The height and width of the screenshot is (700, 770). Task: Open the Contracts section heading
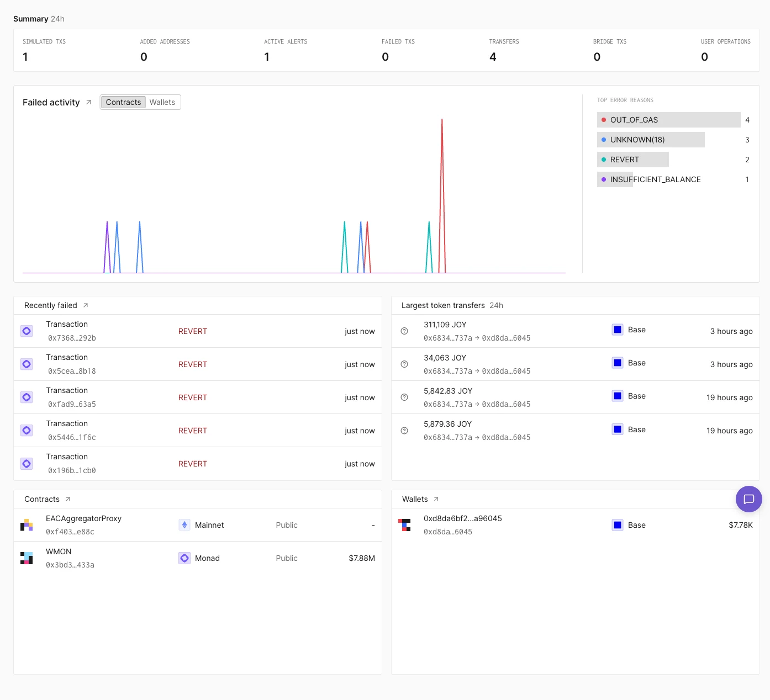[42, 499]
